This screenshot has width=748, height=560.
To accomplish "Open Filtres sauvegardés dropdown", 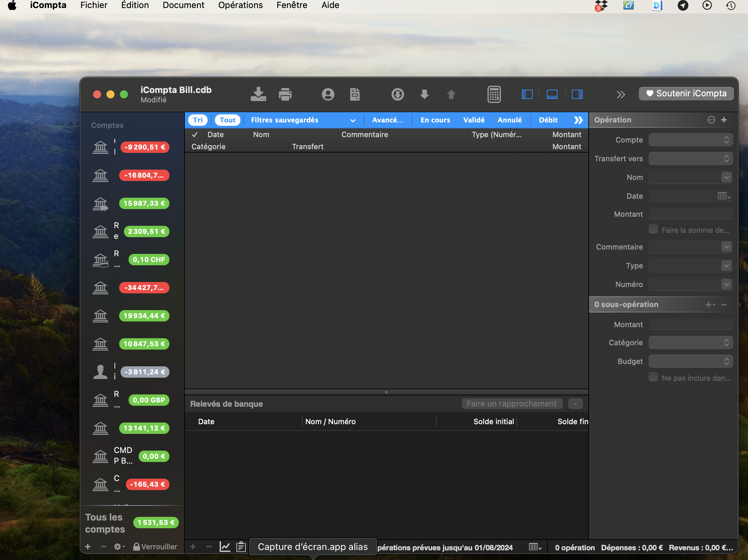I will (303, 120).
